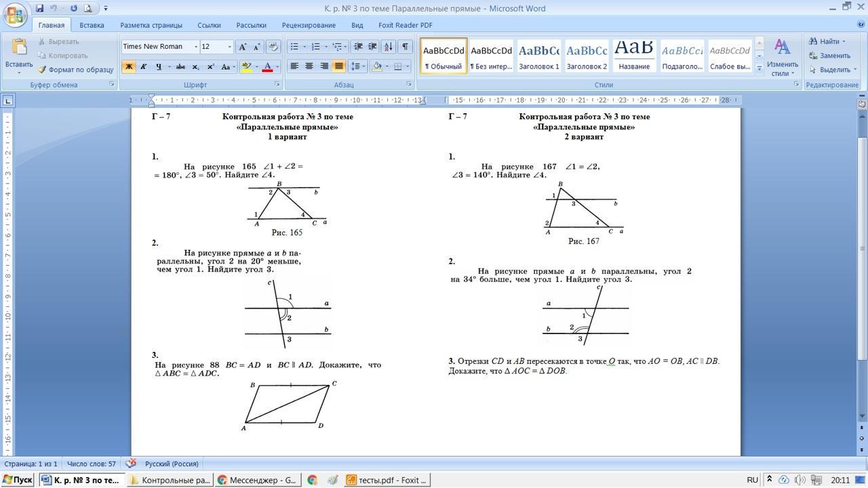Viewport: 868px width, 488px height.
Task: Redo or repeat the last action
Action: (x=73, y=8)
